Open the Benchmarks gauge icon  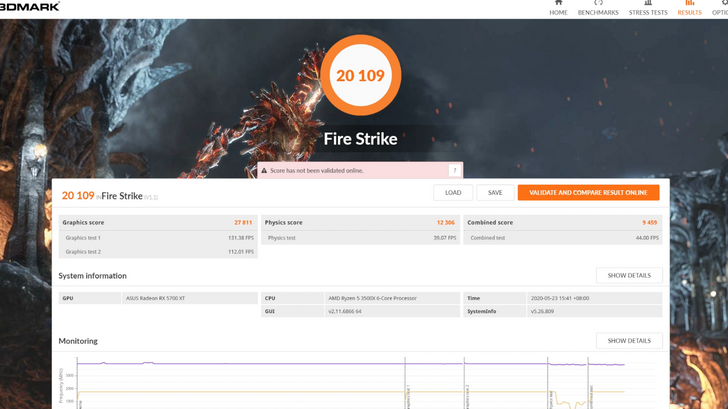point(598,3)
